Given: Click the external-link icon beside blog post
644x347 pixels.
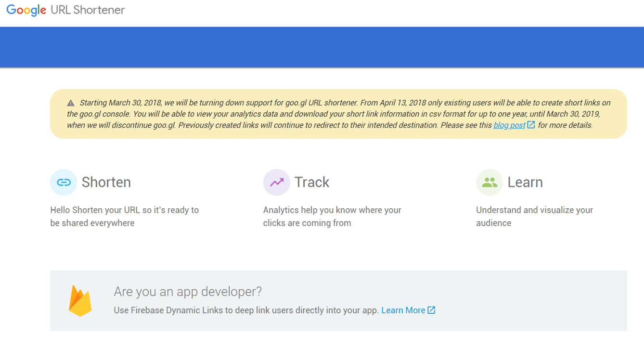Looking at the screenshot, I should point(531,125).
